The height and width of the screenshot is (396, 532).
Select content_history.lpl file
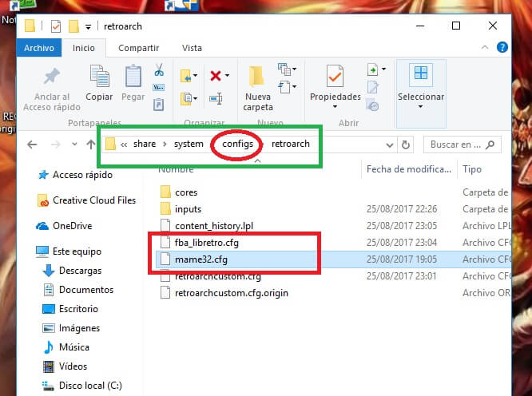pyautogui.click(x=214, y=226)
